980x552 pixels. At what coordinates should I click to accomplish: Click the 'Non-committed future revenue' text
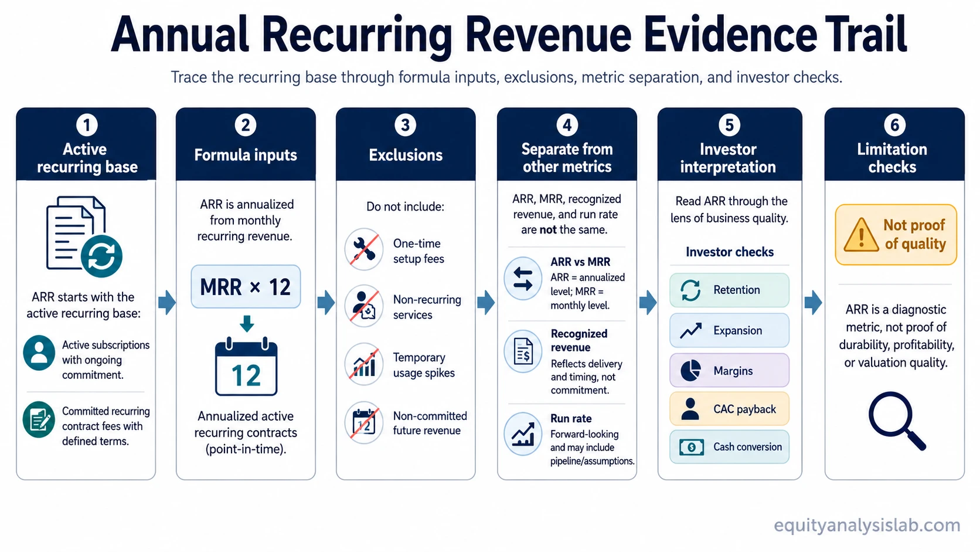[430, 423]
